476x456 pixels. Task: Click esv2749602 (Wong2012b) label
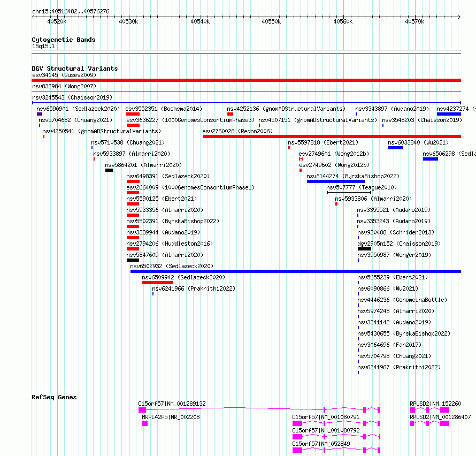[334, 165]
